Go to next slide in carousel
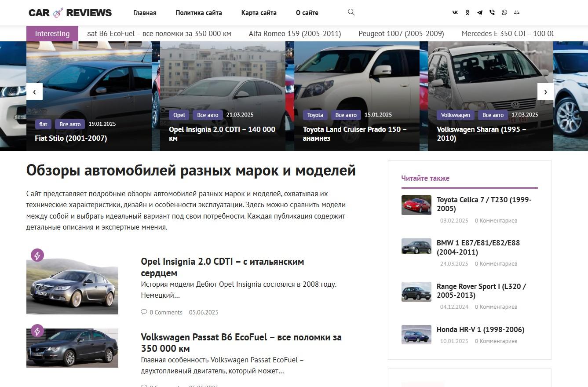 pyautogui.click(x=545, y=91)
